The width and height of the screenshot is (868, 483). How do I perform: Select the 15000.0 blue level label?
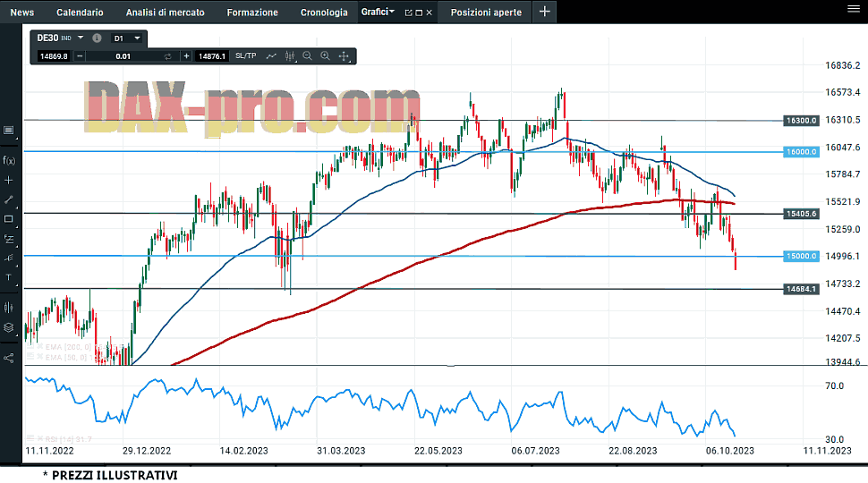[x=801, y=256]
